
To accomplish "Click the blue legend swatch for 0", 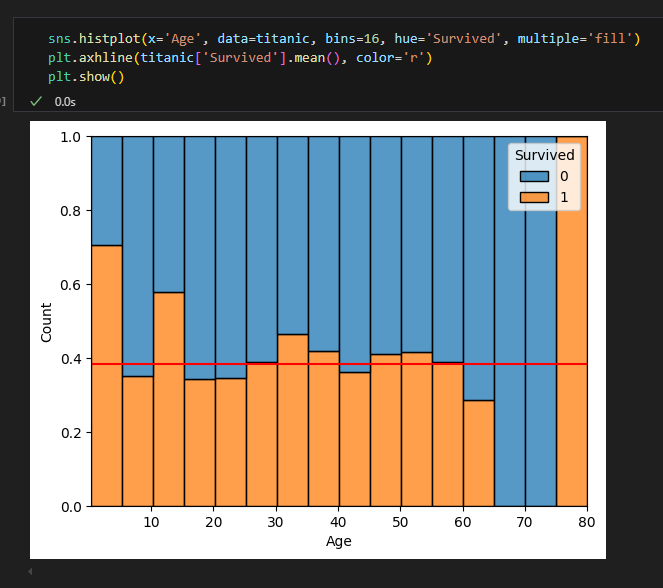I will tap(534, 176).
